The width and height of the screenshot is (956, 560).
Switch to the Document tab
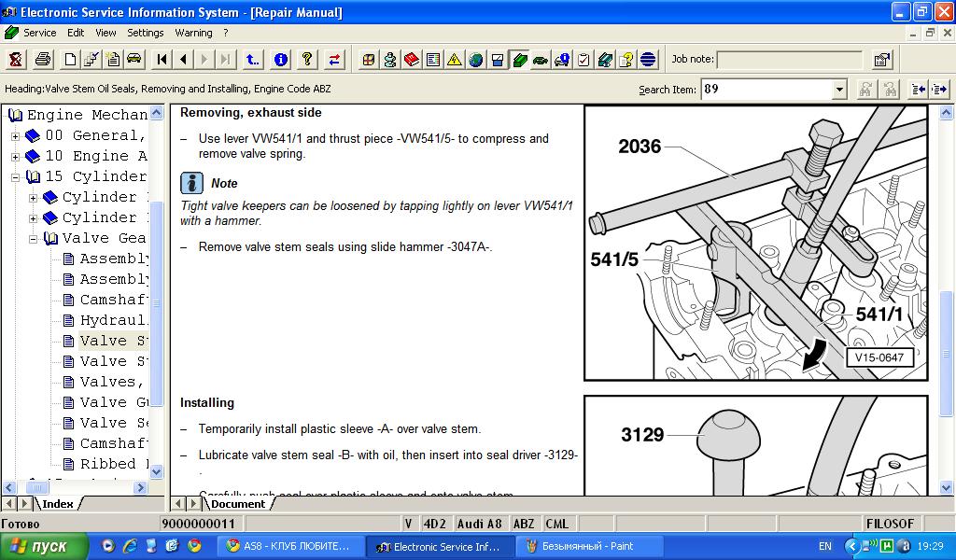click(x=238, y=504)
